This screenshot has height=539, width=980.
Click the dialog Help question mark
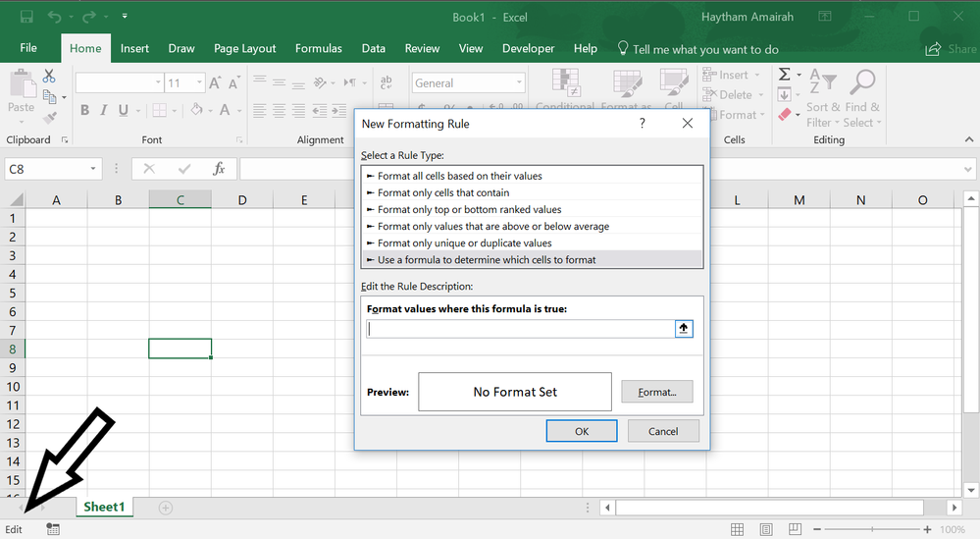click(643, 124)
